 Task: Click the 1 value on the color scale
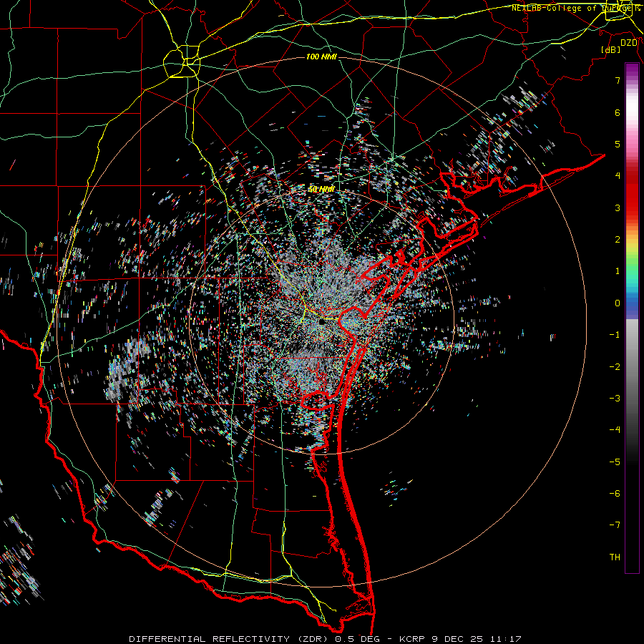(x=618, y=271)
